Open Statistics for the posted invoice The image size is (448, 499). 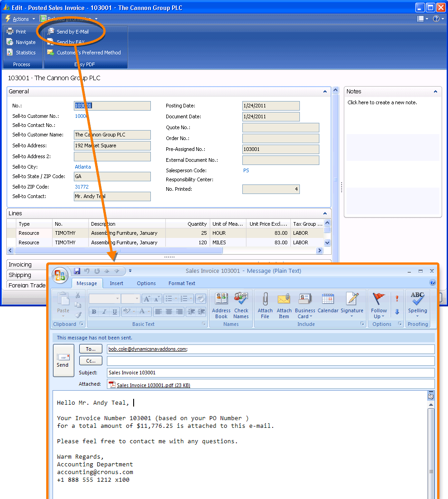pyautogui.click(x=21, y=53)
